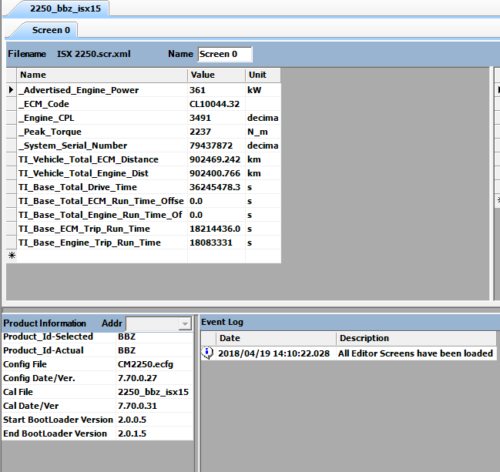
Task: Click the Unit column header
Action: (x=263, y=75)
